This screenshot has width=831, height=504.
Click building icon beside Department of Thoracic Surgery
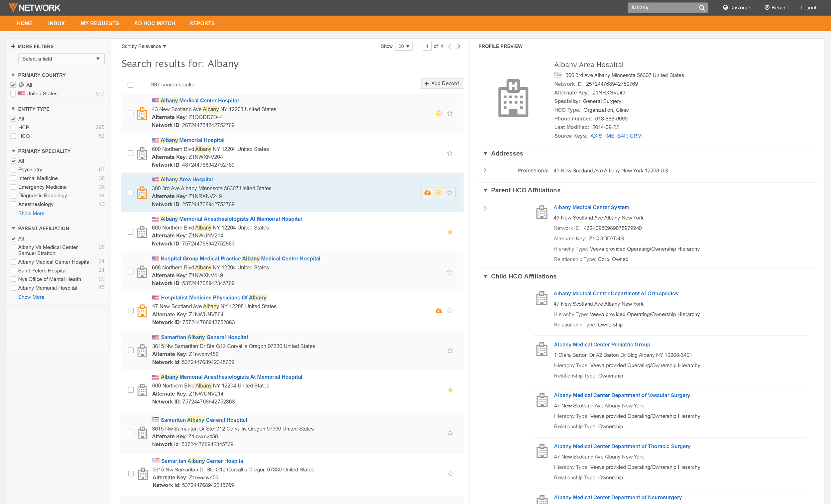[541, 451]
